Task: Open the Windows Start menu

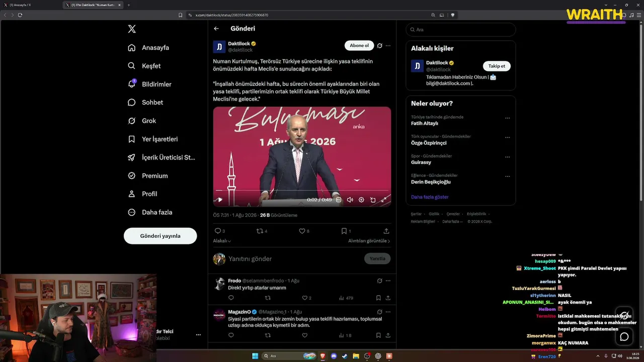Action: pyautogui.click(x=255, y=356)
